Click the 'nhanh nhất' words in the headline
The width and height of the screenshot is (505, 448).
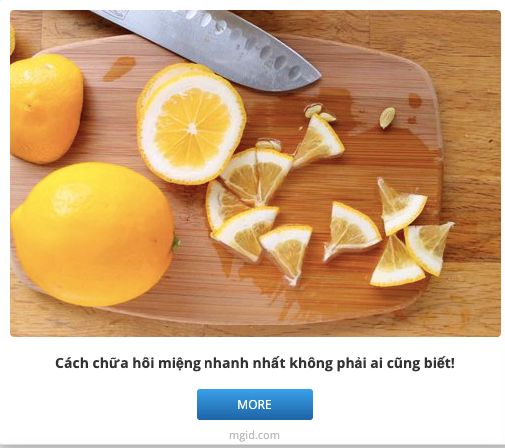[x=245, y=363]
